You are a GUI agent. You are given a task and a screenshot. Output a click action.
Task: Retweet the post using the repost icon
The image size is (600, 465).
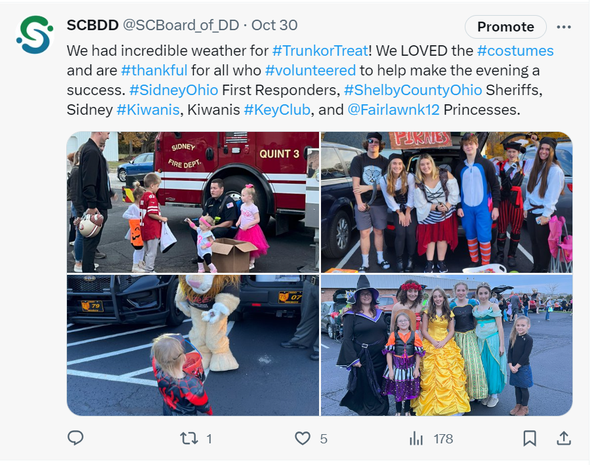point(189,438)
